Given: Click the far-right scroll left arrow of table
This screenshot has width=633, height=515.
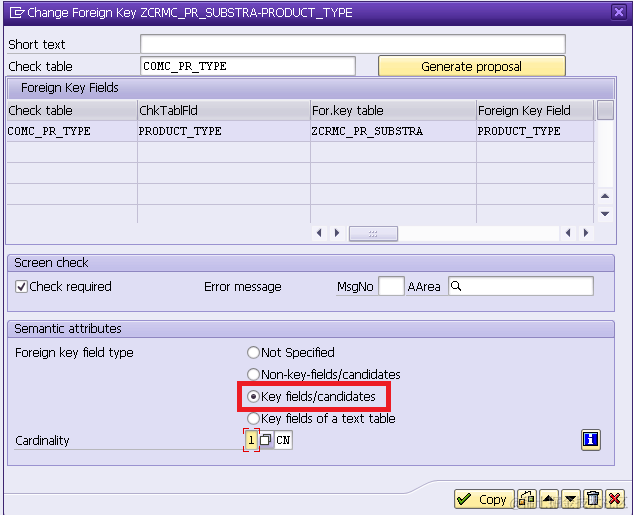Looking at the screenshot, I should click(568, 233).
